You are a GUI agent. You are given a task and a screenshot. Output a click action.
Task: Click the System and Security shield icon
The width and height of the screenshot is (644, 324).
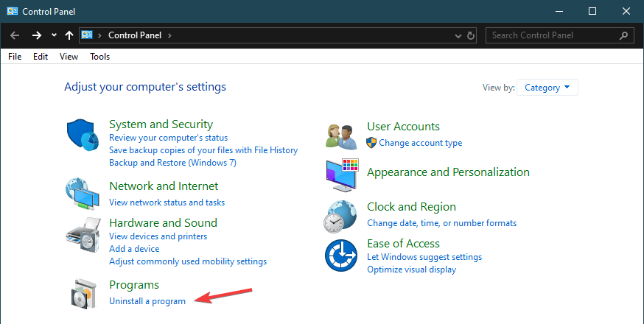pos(83,136)
